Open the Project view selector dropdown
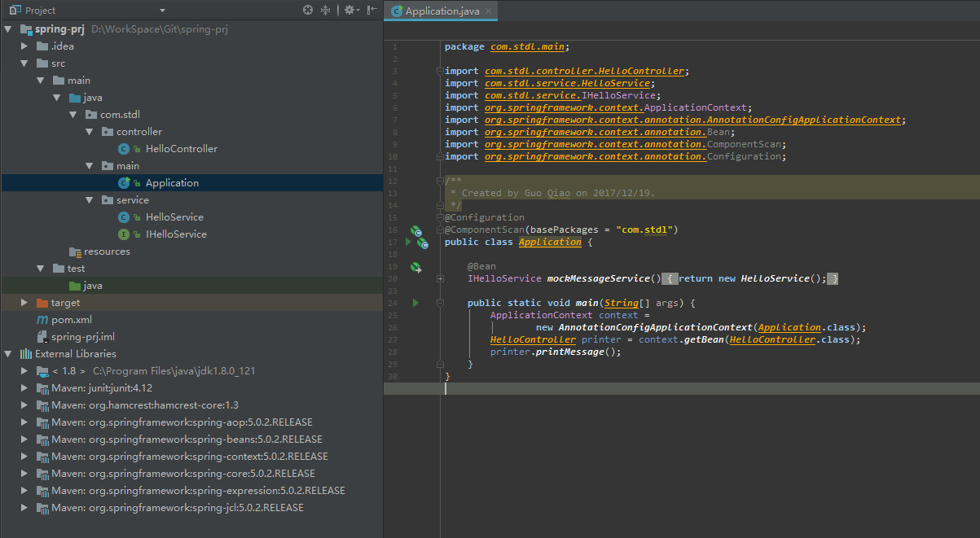980x538 pixels. coord(162,11)
